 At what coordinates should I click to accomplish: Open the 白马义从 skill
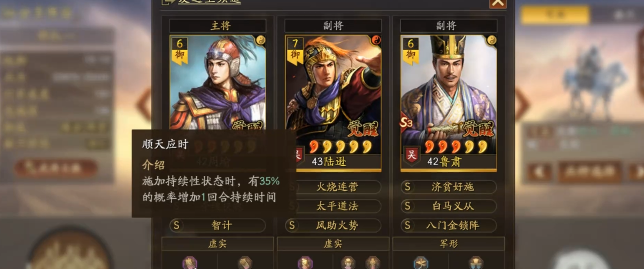(x=449, y=206)
